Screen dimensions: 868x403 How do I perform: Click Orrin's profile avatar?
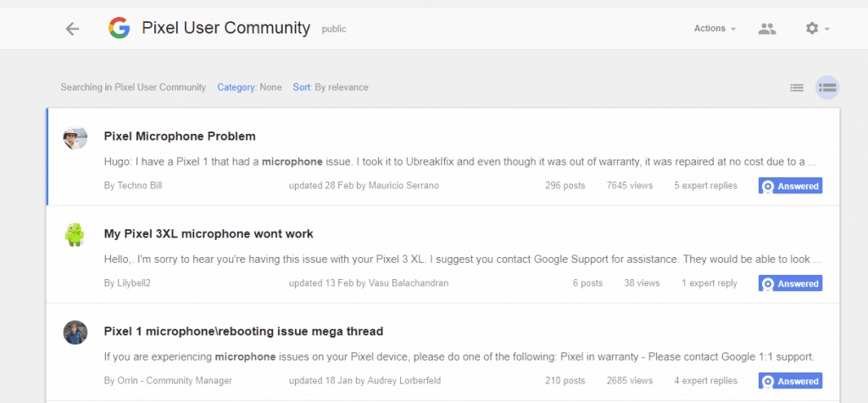[75, 333]
